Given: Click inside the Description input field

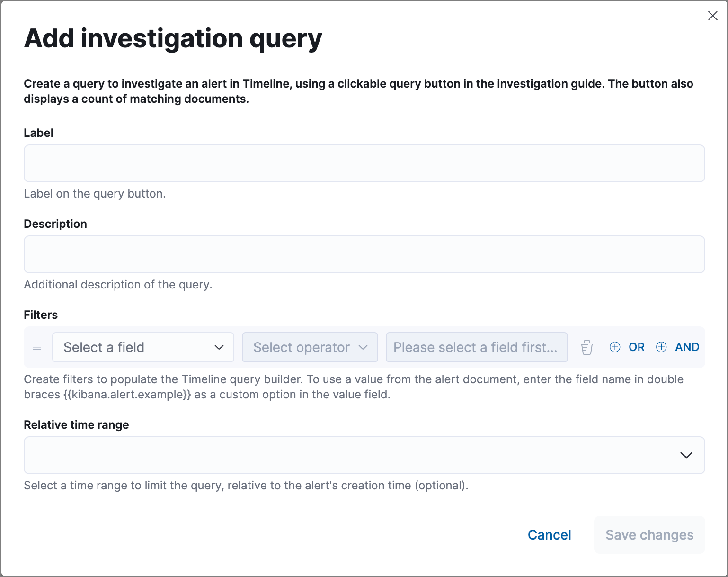Looking at the screenshot, I should [364, 254].
